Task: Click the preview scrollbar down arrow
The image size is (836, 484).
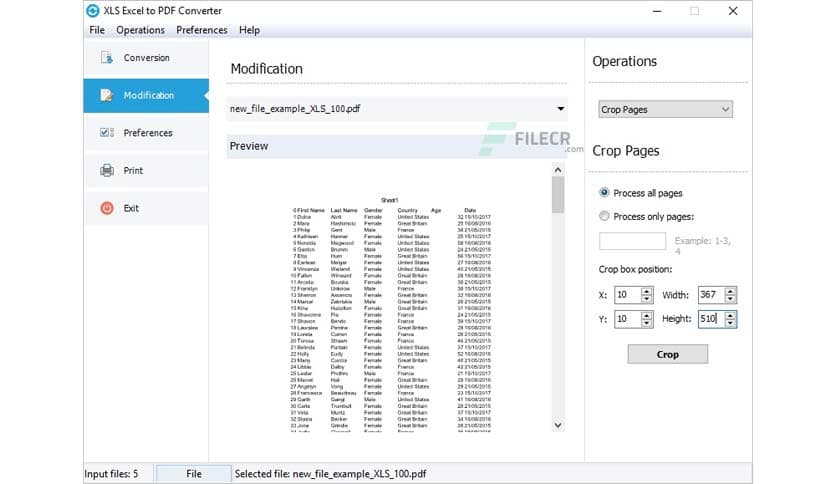Action: [x=558, y=425]
